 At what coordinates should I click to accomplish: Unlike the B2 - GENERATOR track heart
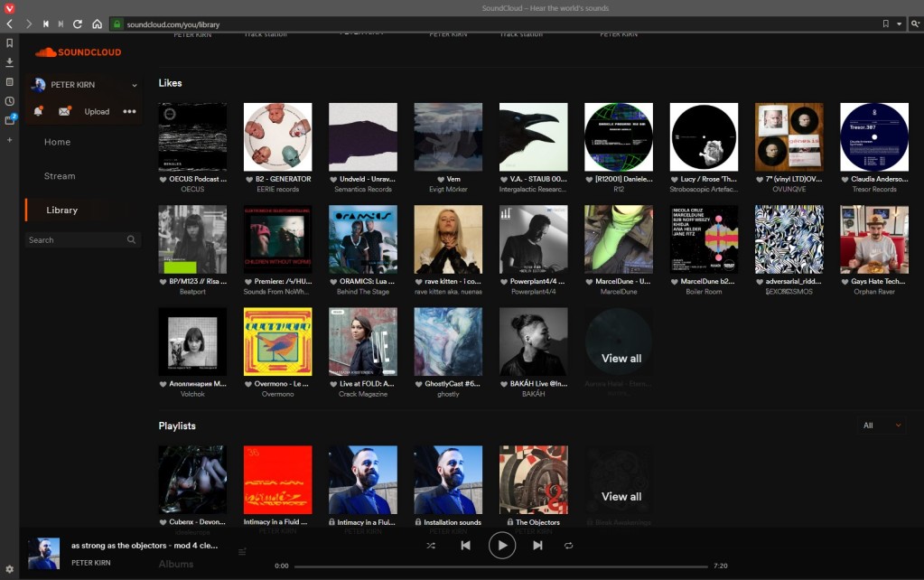click(248, 179)
